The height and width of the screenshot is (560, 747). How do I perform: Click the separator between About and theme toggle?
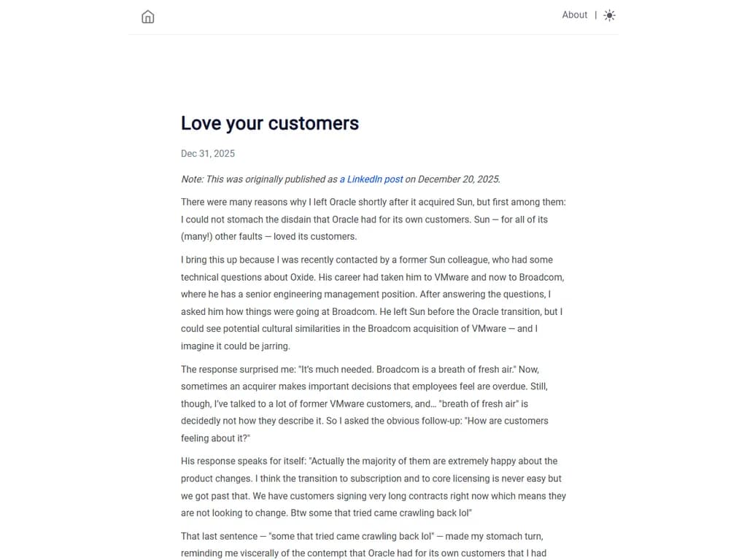point(595,15)
